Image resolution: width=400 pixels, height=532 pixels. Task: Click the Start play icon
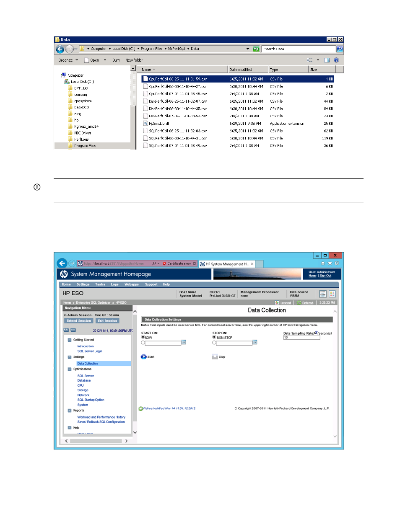click(x=144, y=357)
